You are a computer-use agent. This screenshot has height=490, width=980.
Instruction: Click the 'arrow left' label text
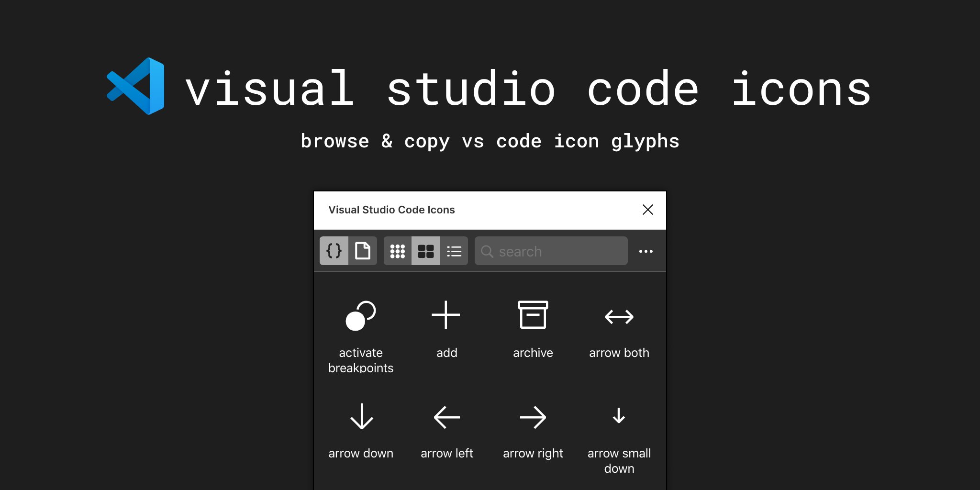pos(447,453)
